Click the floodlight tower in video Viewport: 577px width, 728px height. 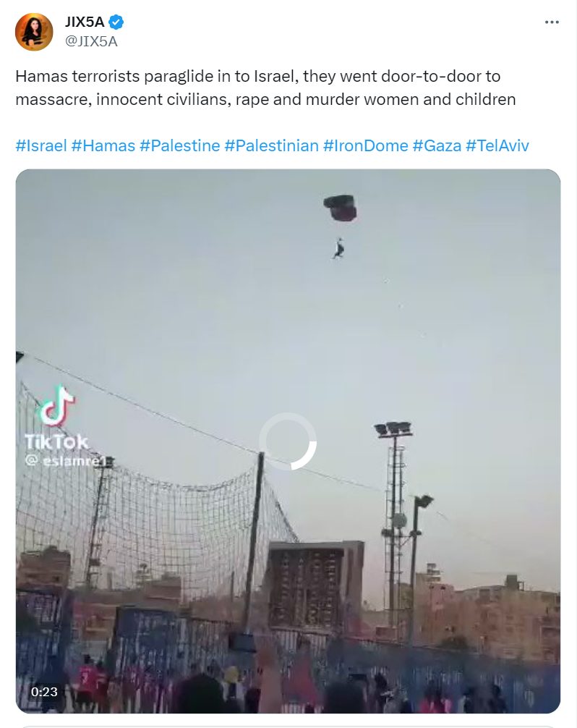point(393,525)
